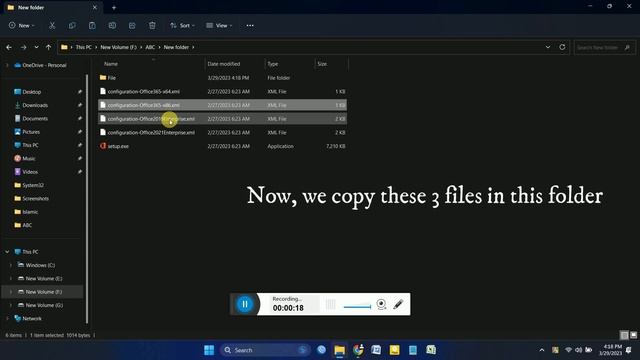Expand the address bar history dropdown
Screen dimensions: 640x360
click(548, 47)
